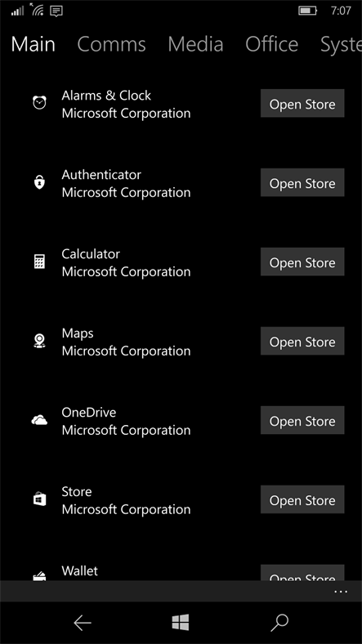This screenshot has height=644, width=362.
Task: Open Store for Alarms & Clock
Action: click(x=302, y=104)
